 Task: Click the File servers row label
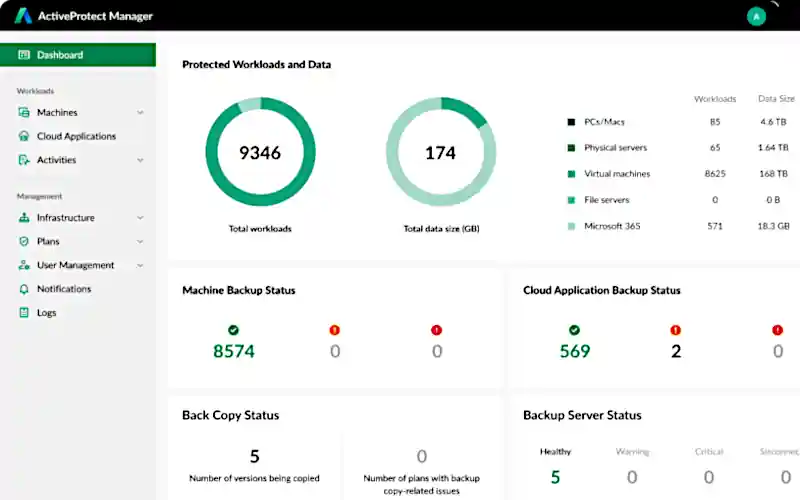[607, 200]
